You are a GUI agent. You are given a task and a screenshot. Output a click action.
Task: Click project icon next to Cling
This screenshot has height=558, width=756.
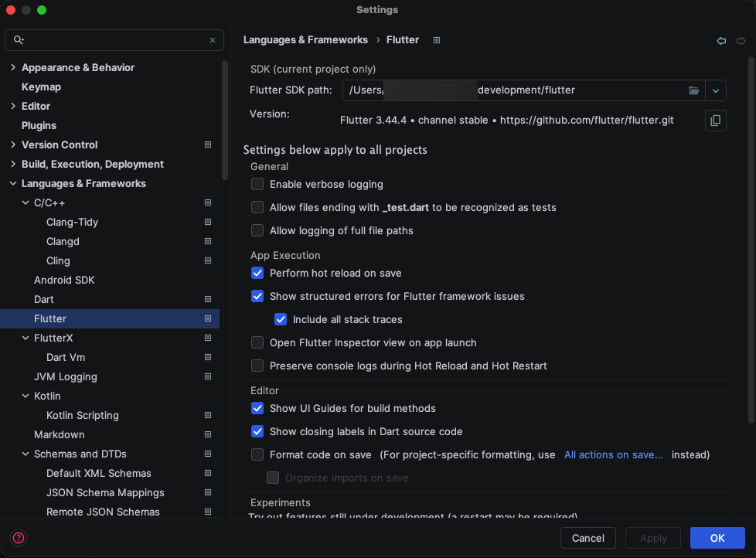point(208,260)
